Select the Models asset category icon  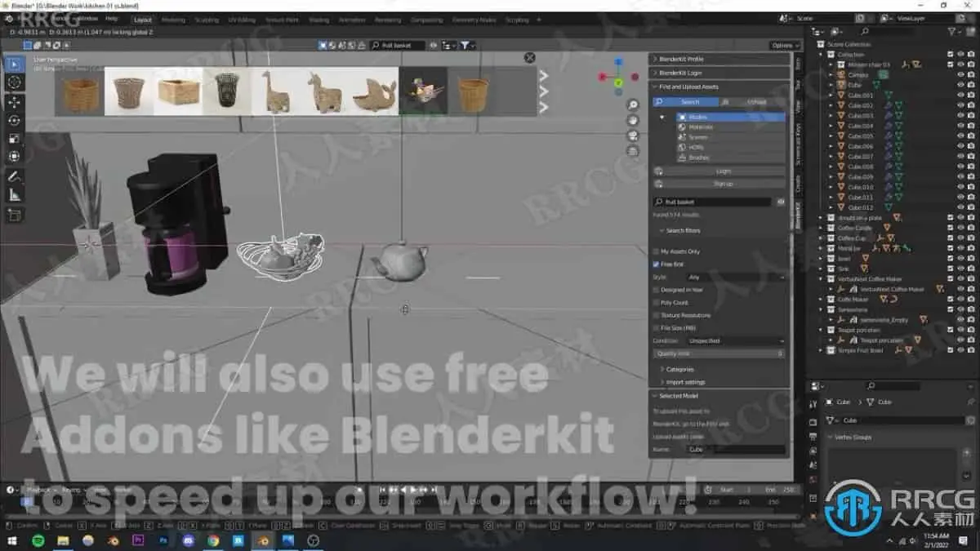click(684, 117)
